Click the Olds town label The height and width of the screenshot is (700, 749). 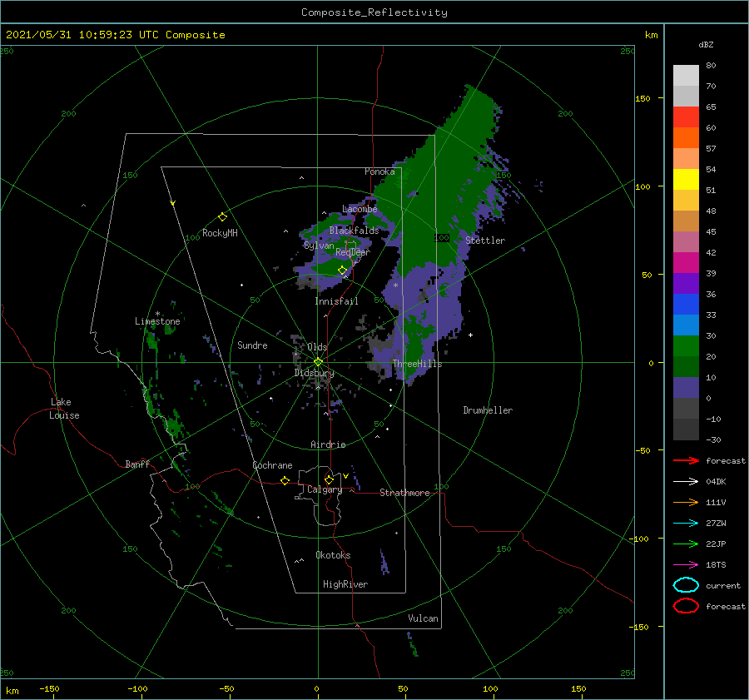(317, 347)
